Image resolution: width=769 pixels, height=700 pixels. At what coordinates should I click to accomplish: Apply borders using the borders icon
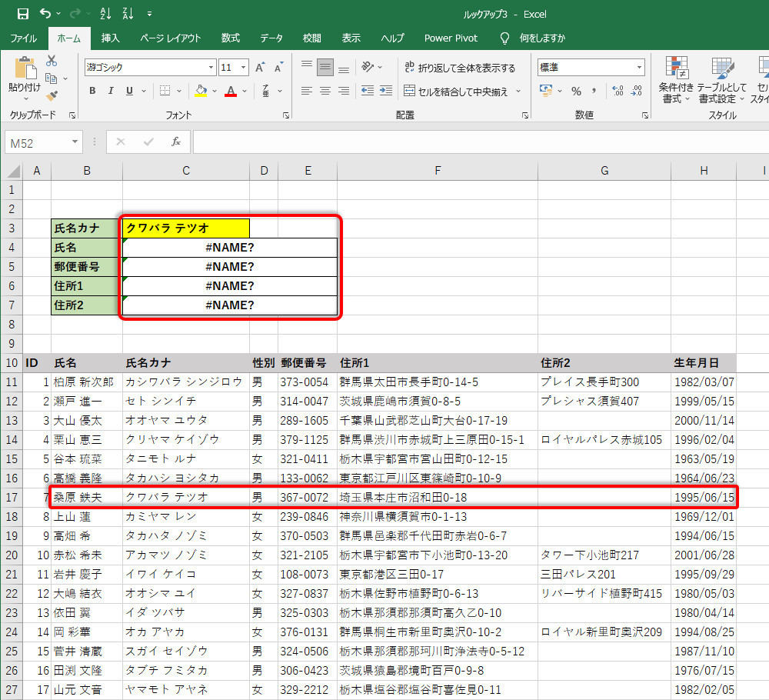tap(165, 91)
